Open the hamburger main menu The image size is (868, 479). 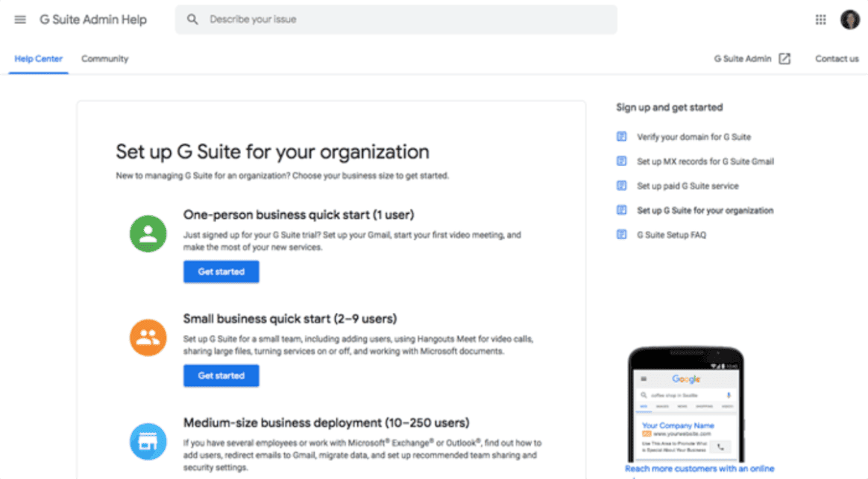[20, 19]
